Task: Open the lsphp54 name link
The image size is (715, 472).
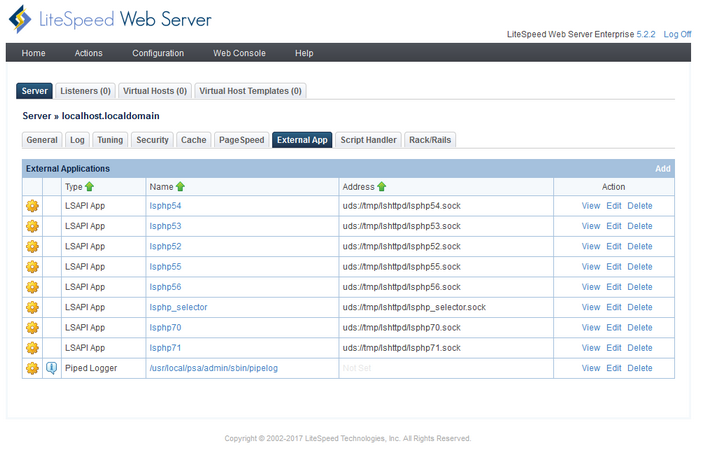Action: 165,206
